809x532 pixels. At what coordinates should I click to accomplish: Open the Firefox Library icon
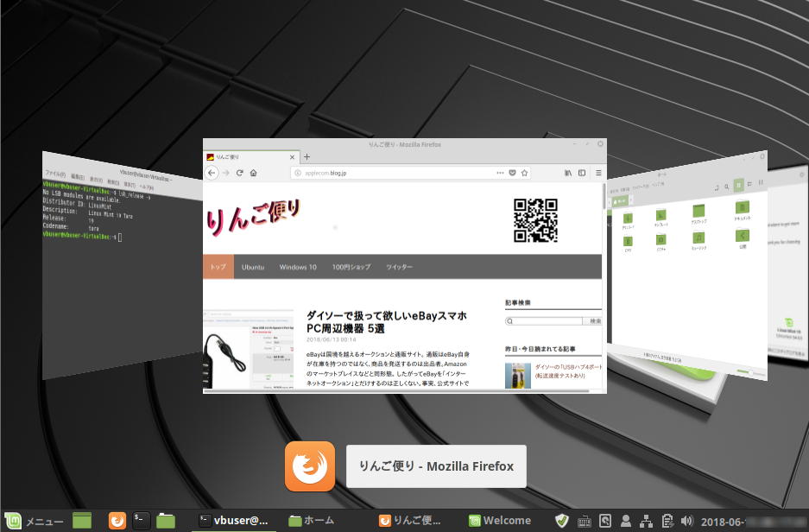tap(568, 173)
